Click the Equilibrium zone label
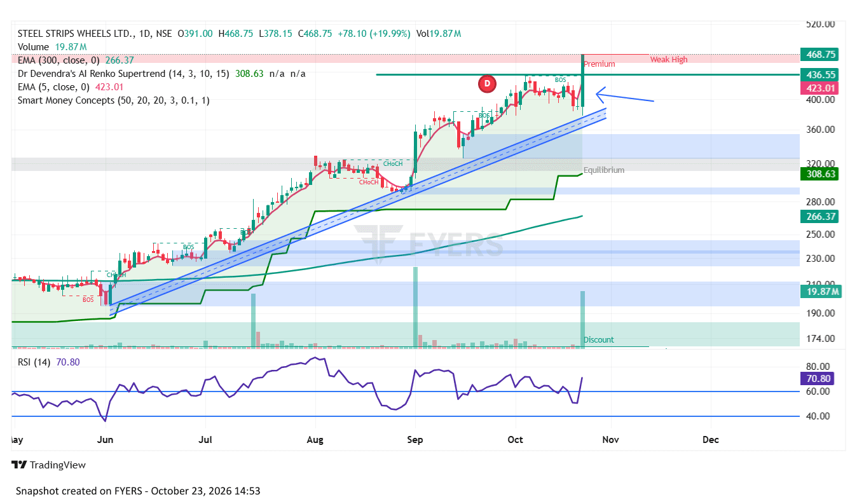857x504 pixels. click(604, 170)
